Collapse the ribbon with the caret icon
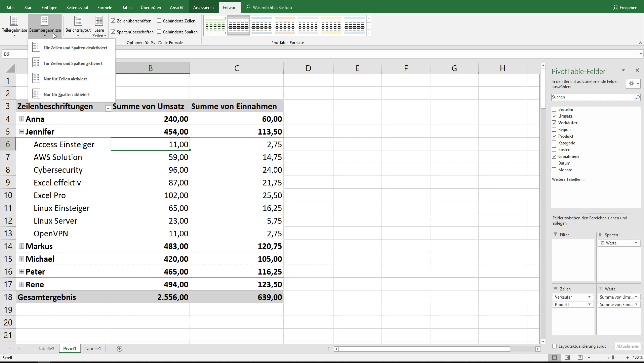This screenshot has height=363, width=644. [x=640, y=43]
